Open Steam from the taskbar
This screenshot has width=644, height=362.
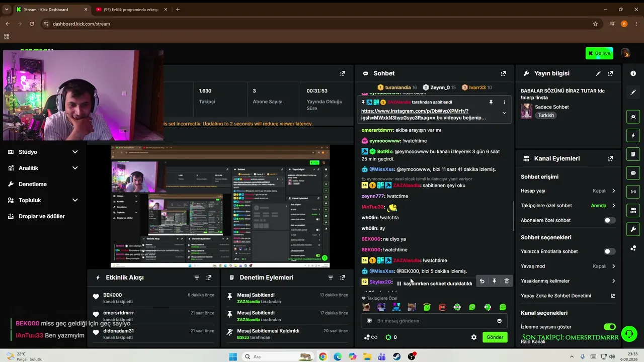coord(397,356)
